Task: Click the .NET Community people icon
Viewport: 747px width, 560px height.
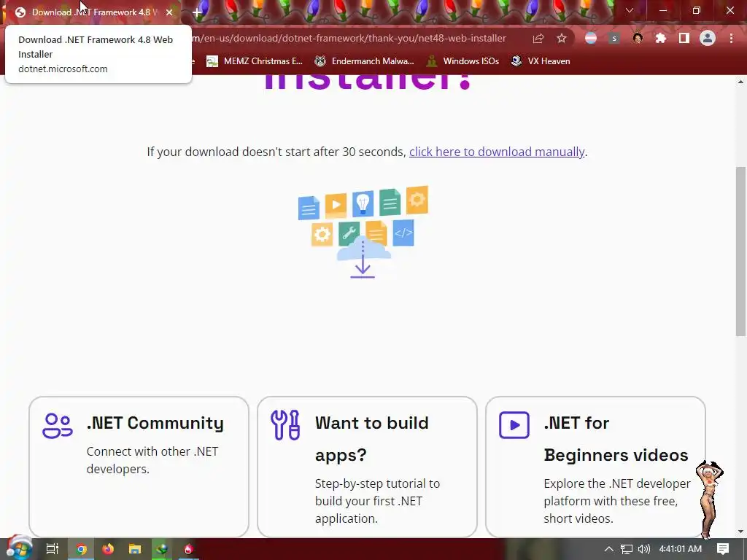Action: click(x=57, y=425)
